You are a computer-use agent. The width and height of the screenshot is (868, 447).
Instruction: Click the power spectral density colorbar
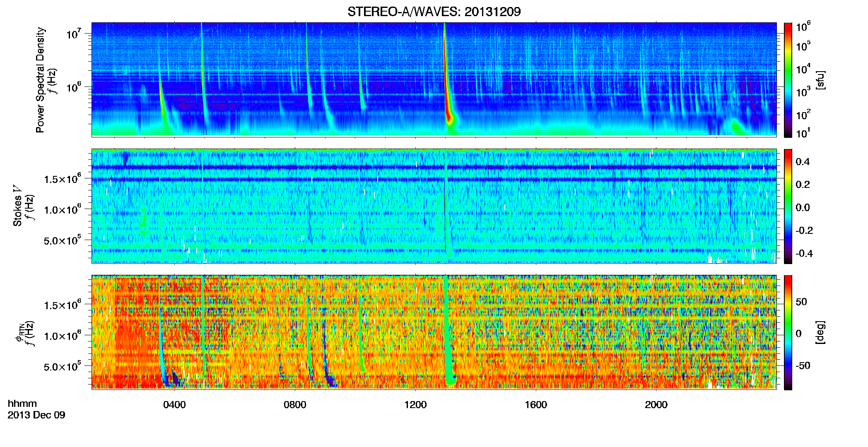click(x=788, y=80)
